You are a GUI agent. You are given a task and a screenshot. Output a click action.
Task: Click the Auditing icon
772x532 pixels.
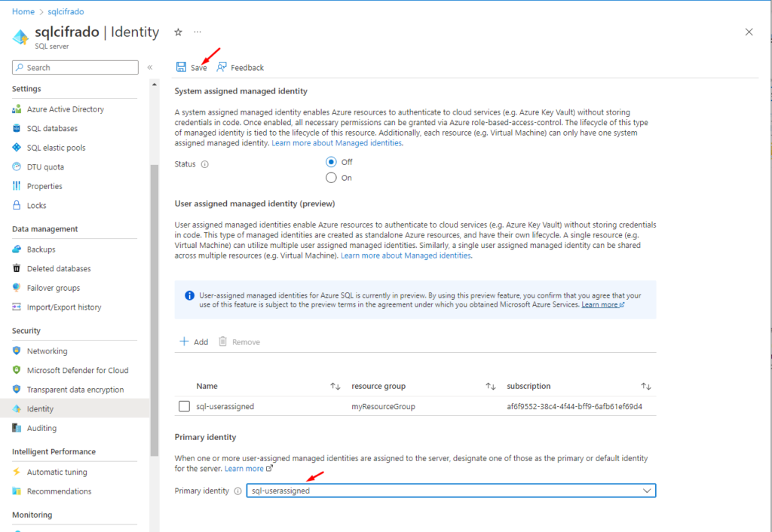coord(17,428)
